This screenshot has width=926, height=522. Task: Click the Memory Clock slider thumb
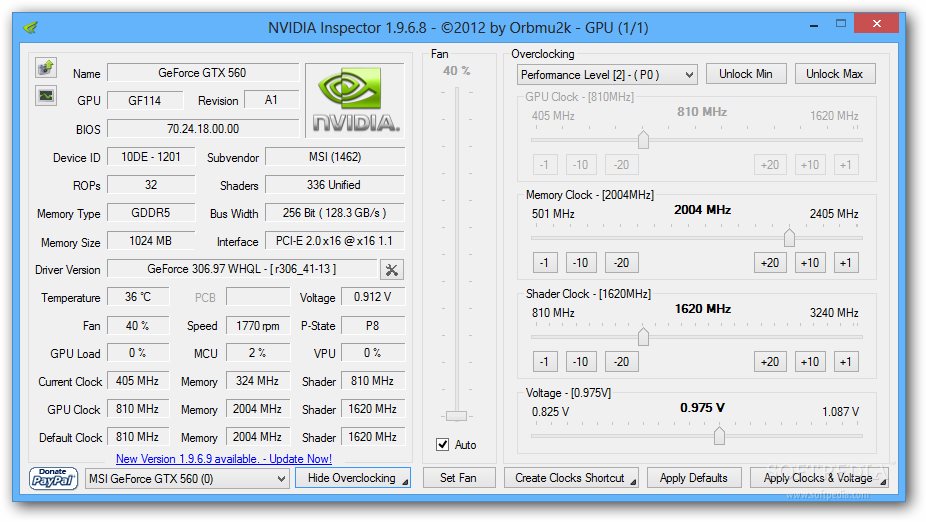[x=789, y=237]
